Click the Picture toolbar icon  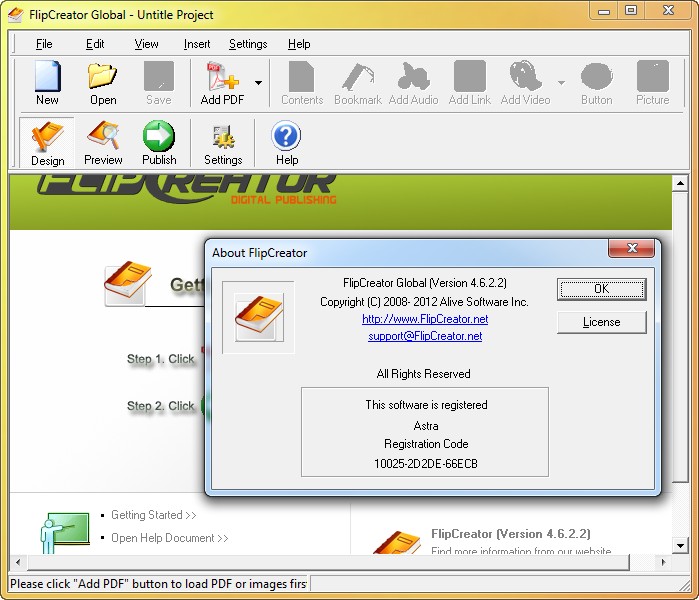tap(653, 83)
